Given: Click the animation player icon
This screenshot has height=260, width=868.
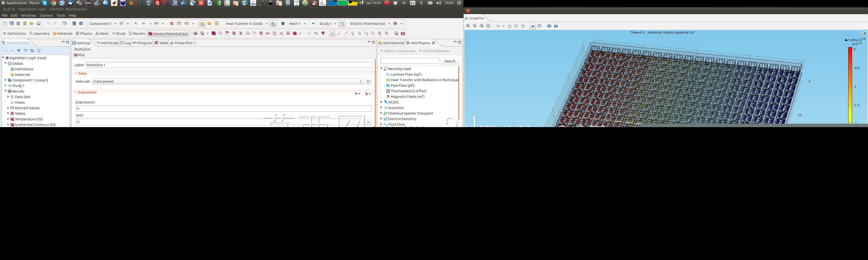Looking at the screenshot, I should point(403,33).
